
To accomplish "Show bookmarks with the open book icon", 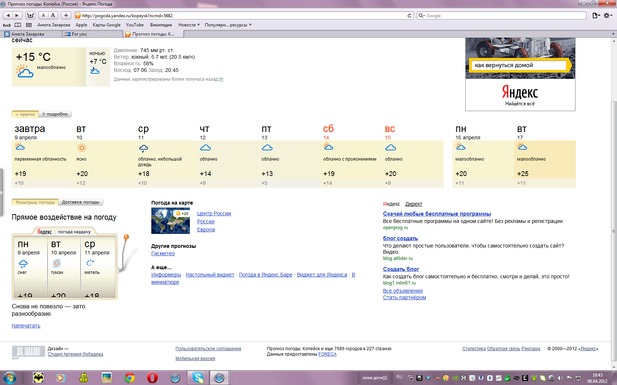I will click(x=17, y=25).
